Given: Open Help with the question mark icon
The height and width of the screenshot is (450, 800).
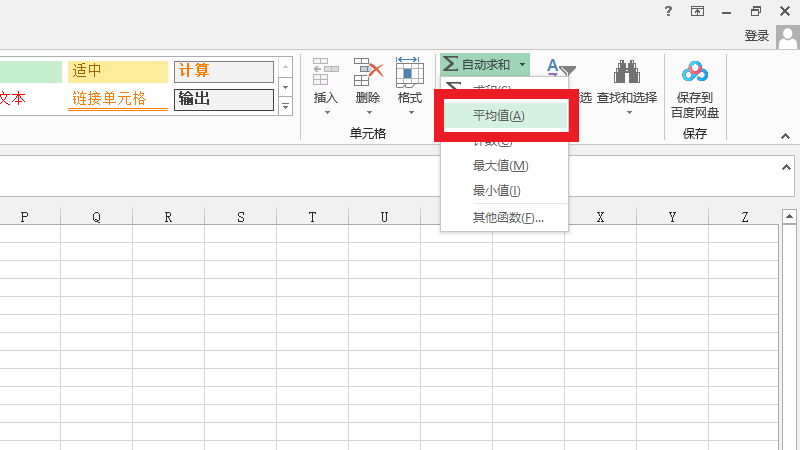Looking at the screenshot, I should click(668, 11).
